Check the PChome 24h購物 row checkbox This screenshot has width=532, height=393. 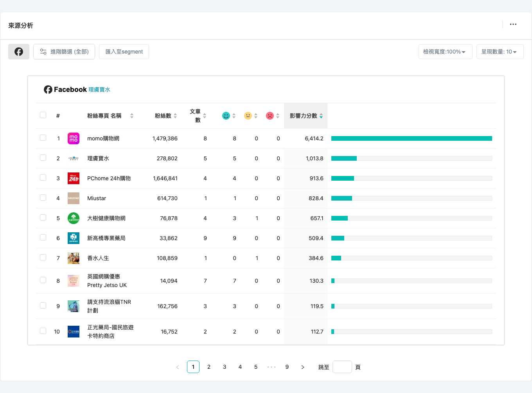click(x=43, y=178)
